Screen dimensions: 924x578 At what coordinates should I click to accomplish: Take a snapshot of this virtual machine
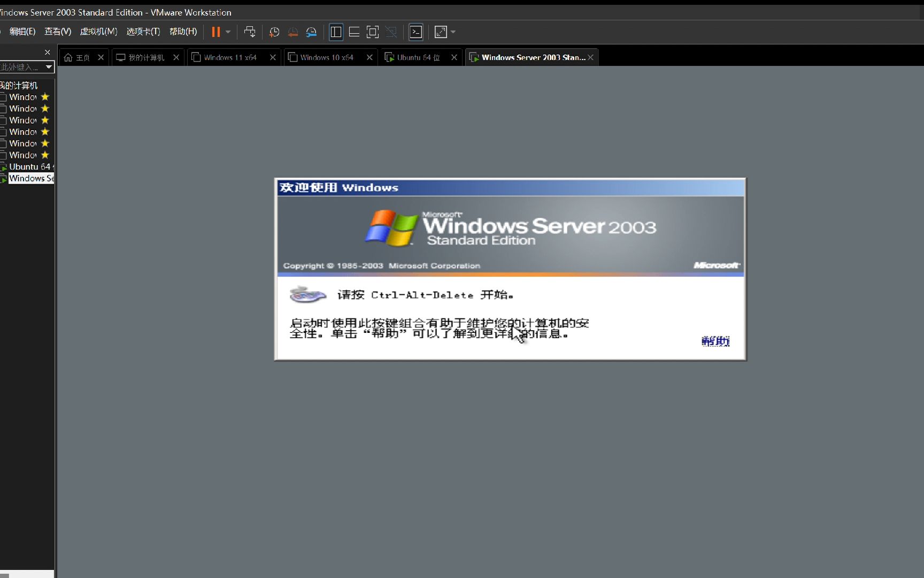pos(274,32)
